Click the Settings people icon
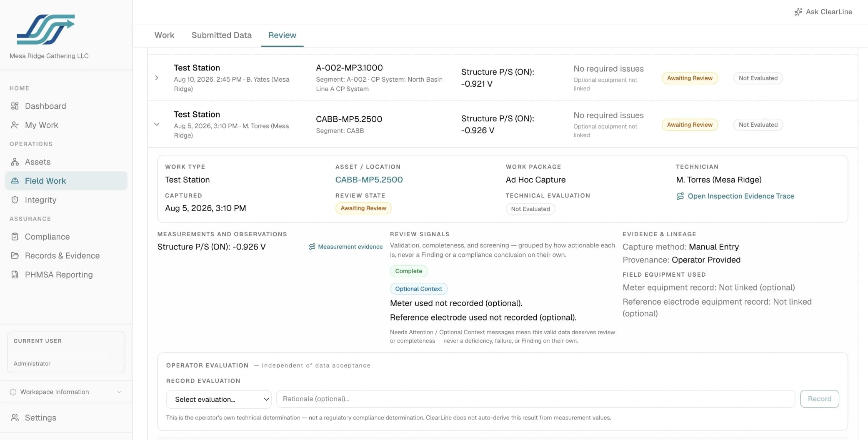Viewport: 868px width, 440px height. 15,417
